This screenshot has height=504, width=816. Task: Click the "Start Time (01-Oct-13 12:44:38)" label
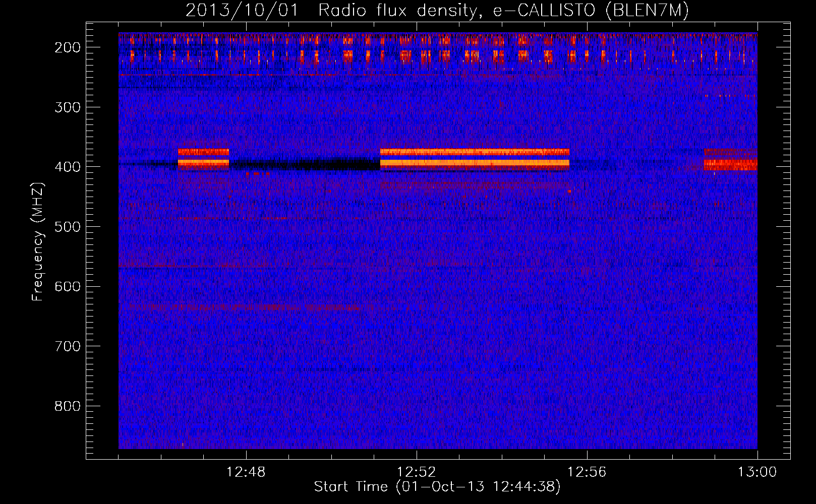tap(437, 487)
